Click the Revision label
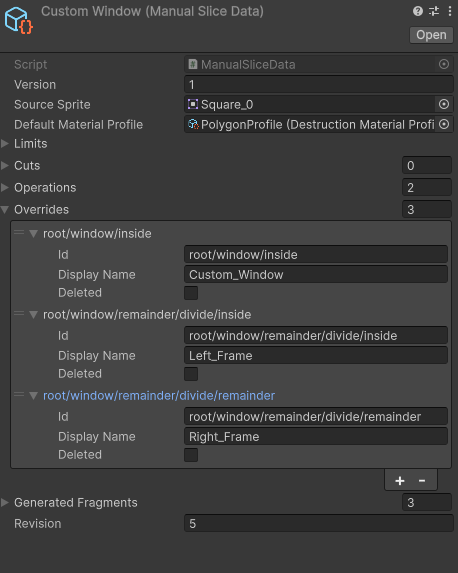The width and height of the screenshot is (458, 573). 38,524
